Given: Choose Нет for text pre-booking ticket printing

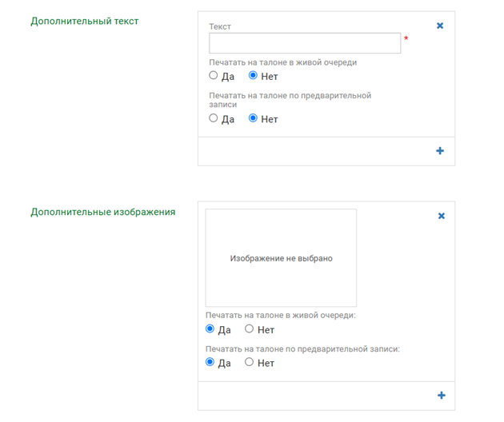Looking at the screenshot, I should 254,118.
